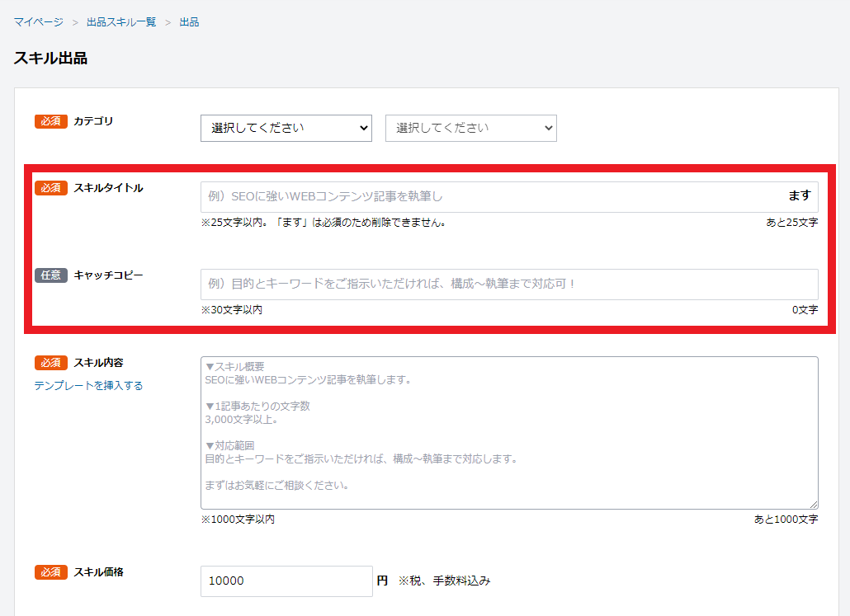This screenshot has width=850, height=616.
Task: Select the スキル価格 input showing 10000
Action: pyautogui.click(x=286, y=581)
